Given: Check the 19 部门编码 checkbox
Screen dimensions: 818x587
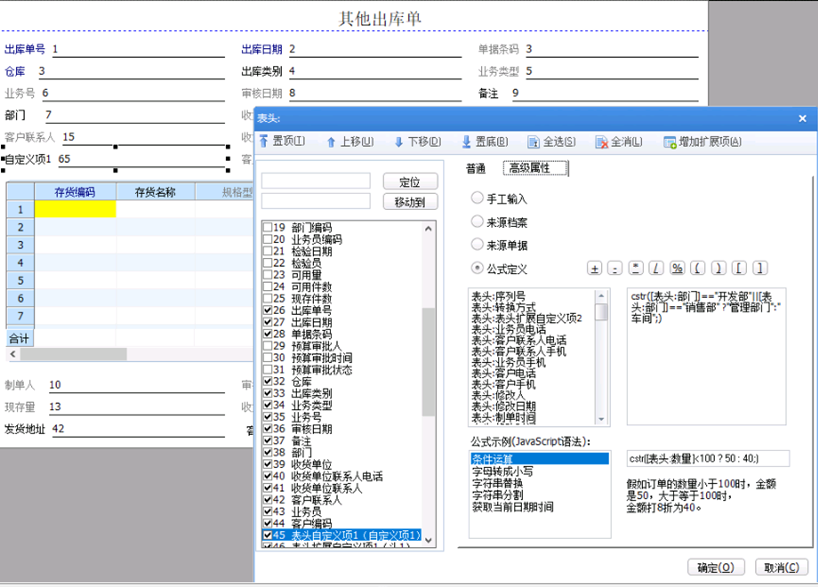Looking at the screenshot, I should point(267,228).
